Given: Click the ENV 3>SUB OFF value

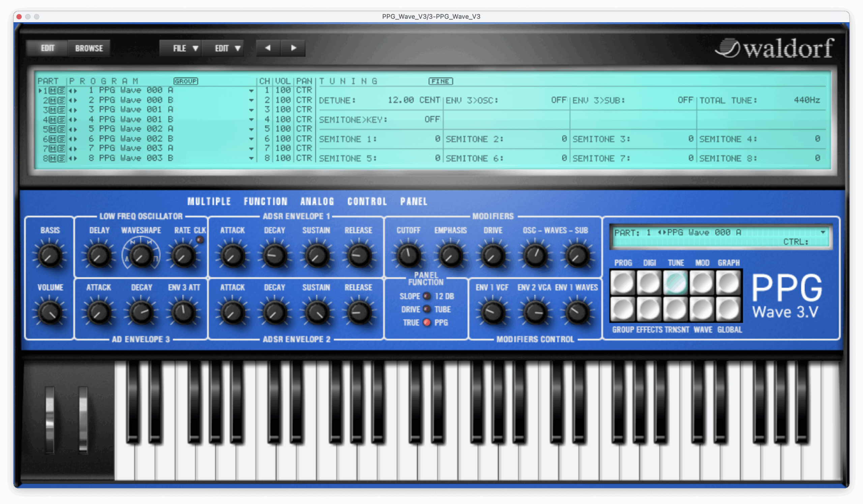Looking at the screenshot, I should [685, 100].
